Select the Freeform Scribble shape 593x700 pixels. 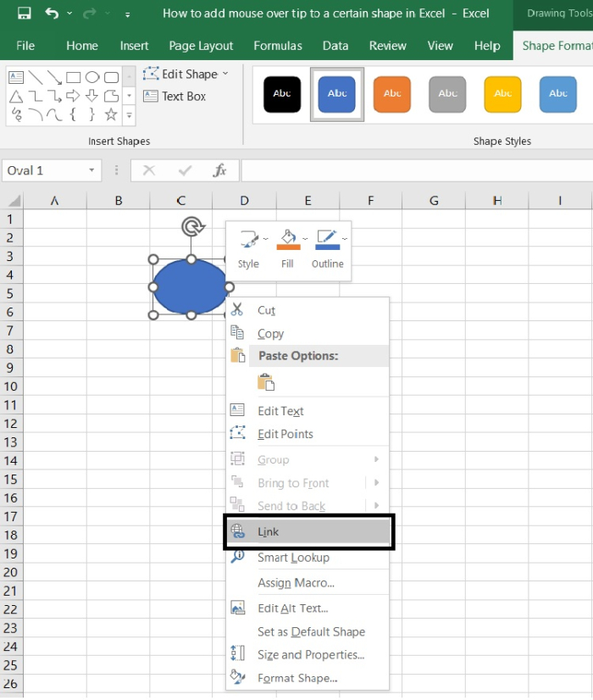(16, 114)
